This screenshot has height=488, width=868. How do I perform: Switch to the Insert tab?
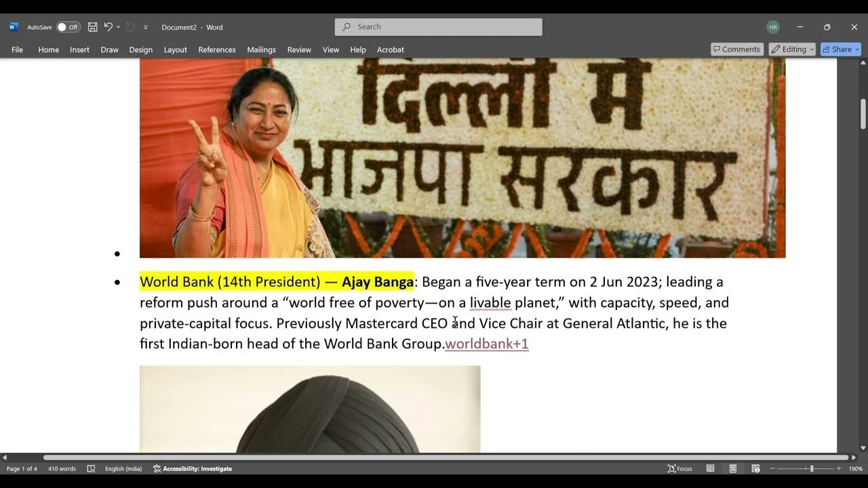coord(79,49)
